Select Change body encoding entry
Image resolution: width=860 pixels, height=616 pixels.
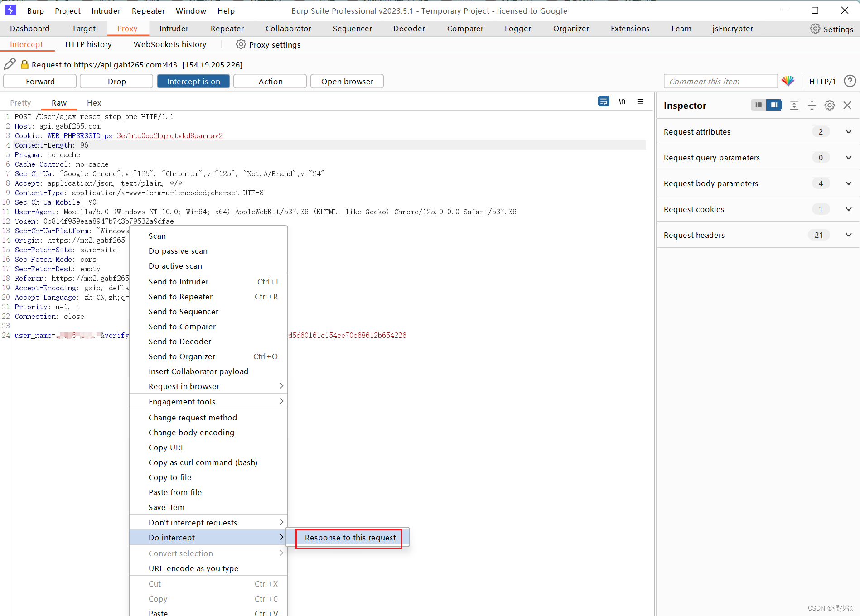(208, 433)
